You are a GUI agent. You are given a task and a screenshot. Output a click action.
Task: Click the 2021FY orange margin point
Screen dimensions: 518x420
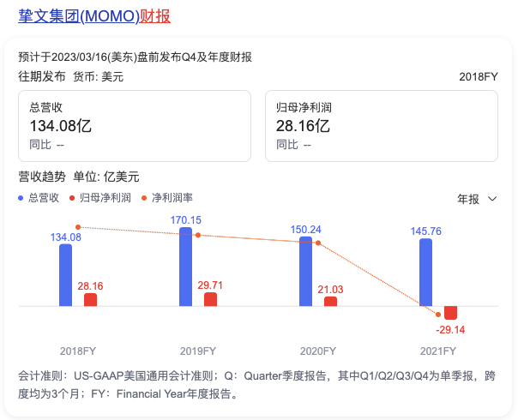(438, 315)
